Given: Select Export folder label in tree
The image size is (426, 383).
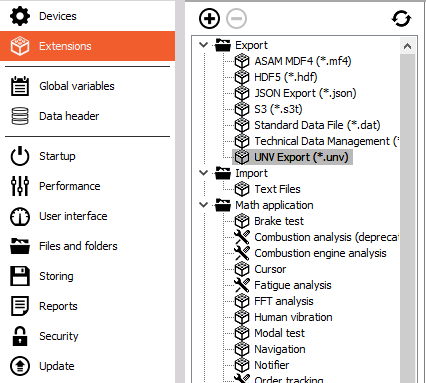Looking at the screenshot, I should click(x=251, y=45).
